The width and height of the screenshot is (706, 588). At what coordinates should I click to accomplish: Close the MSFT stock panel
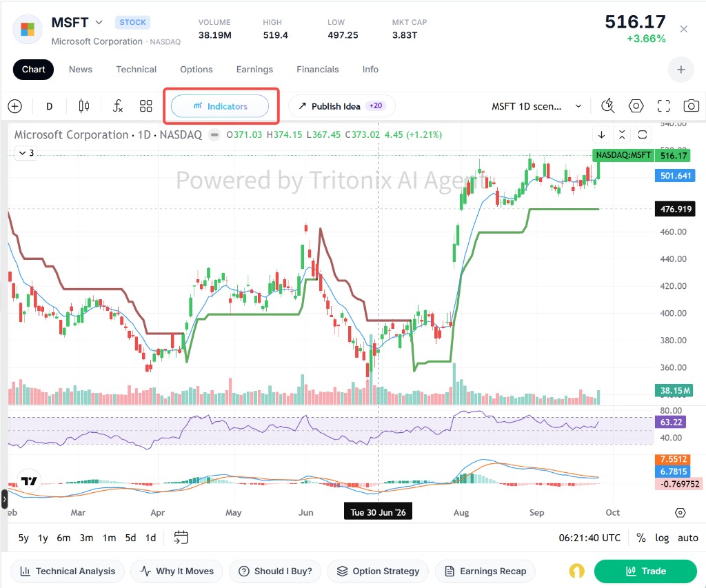[683, 29]
